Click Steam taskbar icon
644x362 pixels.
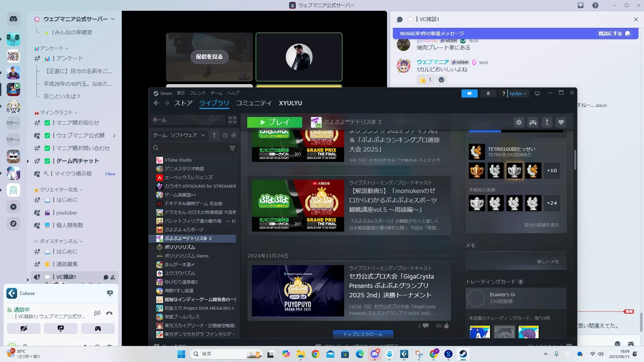pos(463,354)
